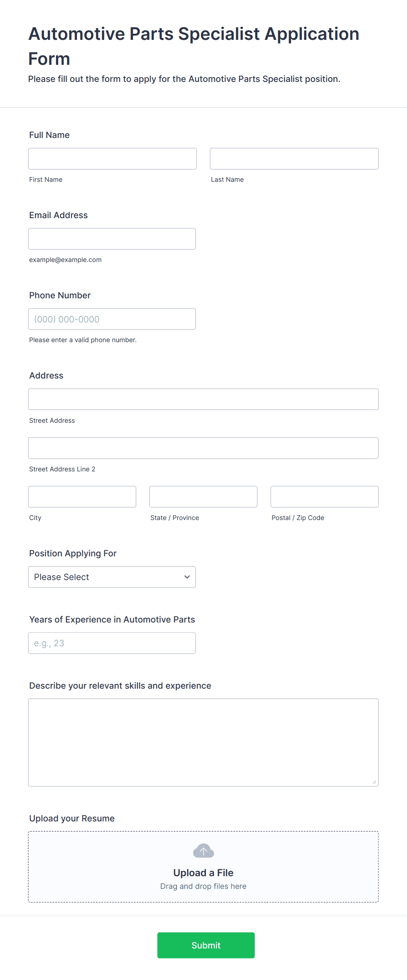Click the Upload a File heading text

point(203,873)
